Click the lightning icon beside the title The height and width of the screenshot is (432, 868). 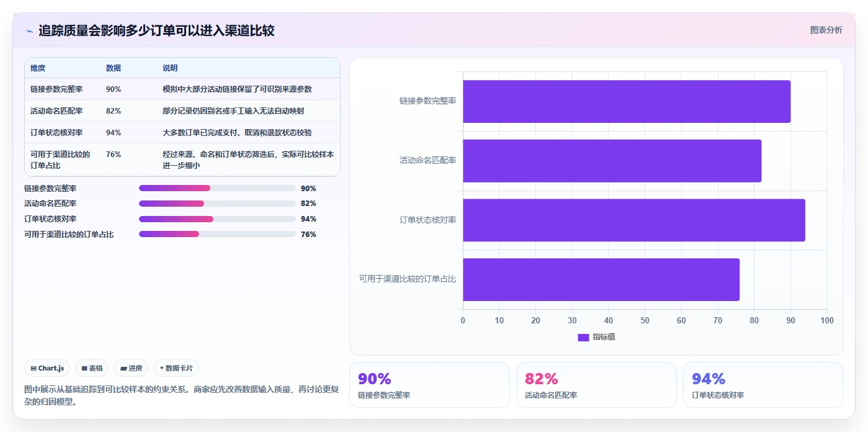tap(29, 31)
